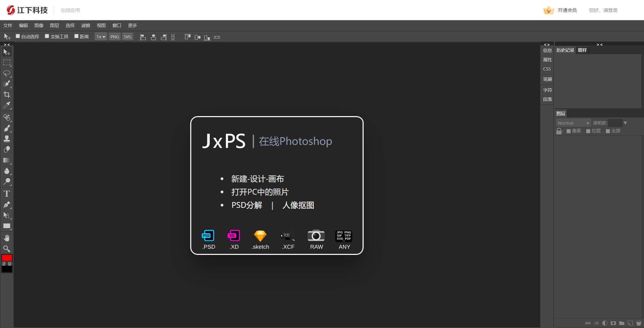Select the Healing Brush tool
This screenshot has height=328, width=644.
[x=7, y=117]
